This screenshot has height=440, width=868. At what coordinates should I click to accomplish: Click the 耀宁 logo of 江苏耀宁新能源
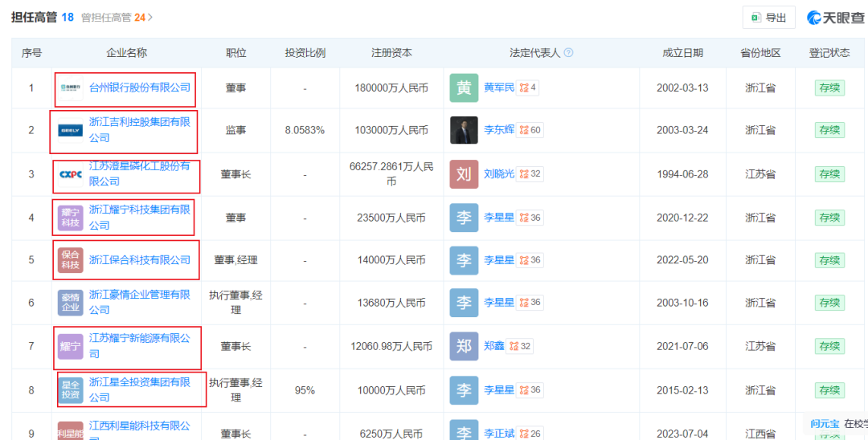tap(70, 347)
